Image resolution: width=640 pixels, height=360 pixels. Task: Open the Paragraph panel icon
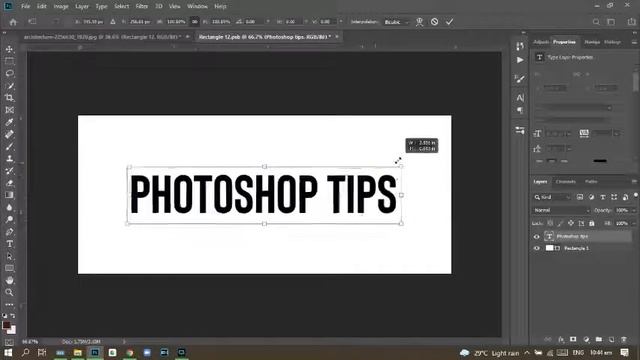click(x=520, y=110)
